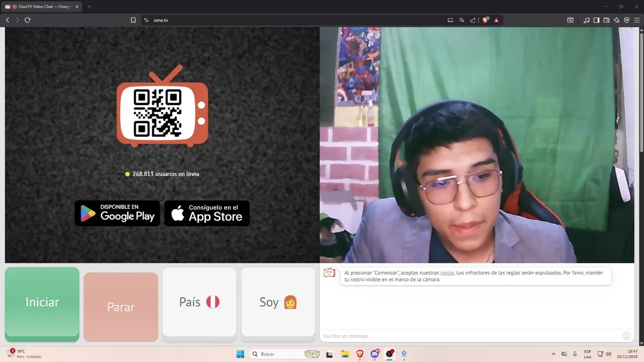Click the Escribe un mensaje field
The height and width of the screenshot is (362, 644).
(470, 336)
